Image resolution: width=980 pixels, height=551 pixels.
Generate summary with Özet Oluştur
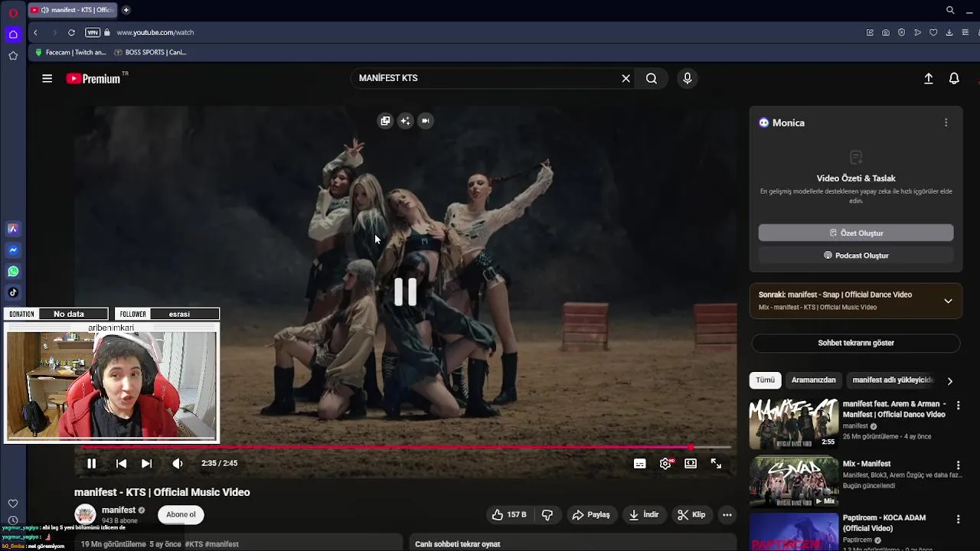click(856, 233)
